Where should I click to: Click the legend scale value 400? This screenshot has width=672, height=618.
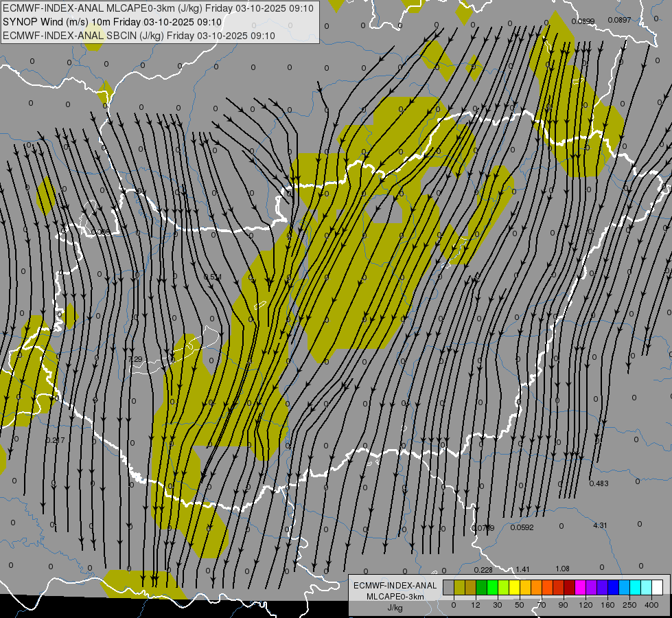651,605
